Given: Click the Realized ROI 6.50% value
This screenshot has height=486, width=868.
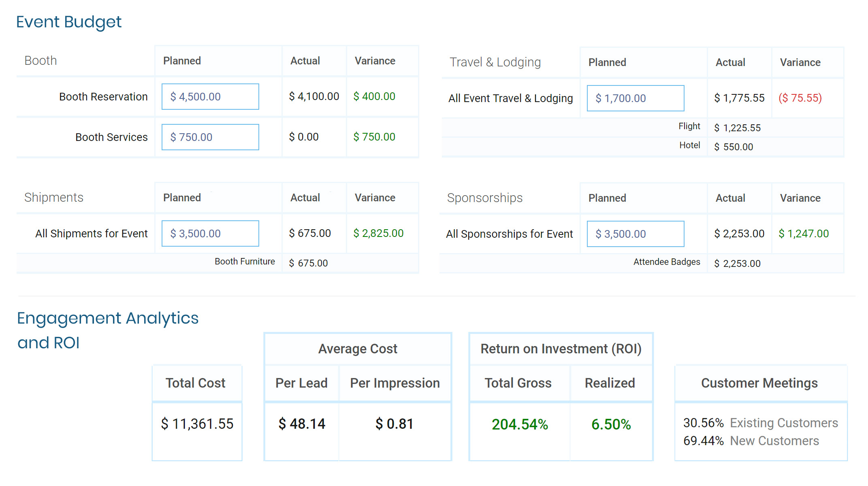Looking at the screenshot, I should [611, 424].
